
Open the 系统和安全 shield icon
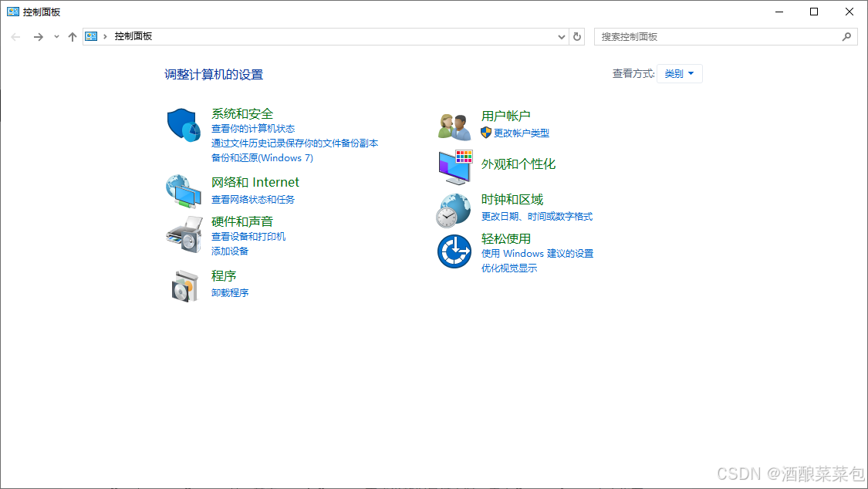pos(184,125)
